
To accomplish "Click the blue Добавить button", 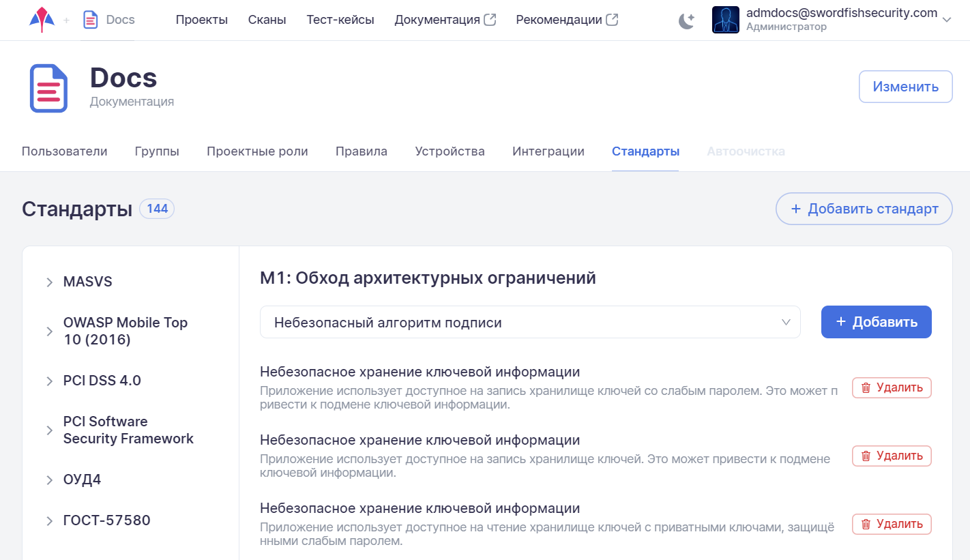I will (x=876, y=322).
